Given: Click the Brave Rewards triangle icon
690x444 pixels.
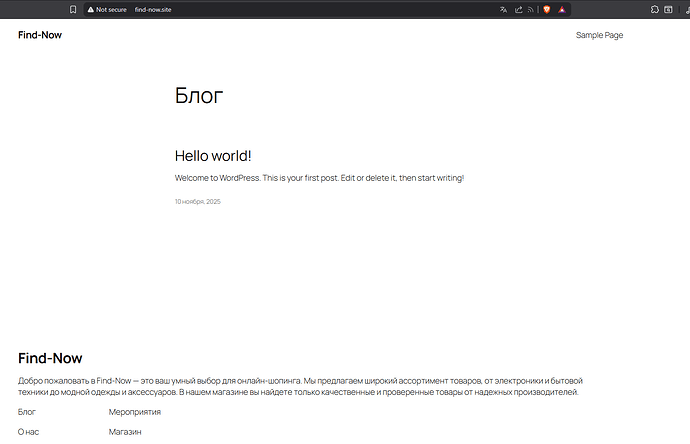Looking at the screenshot, I should point(563,9).
